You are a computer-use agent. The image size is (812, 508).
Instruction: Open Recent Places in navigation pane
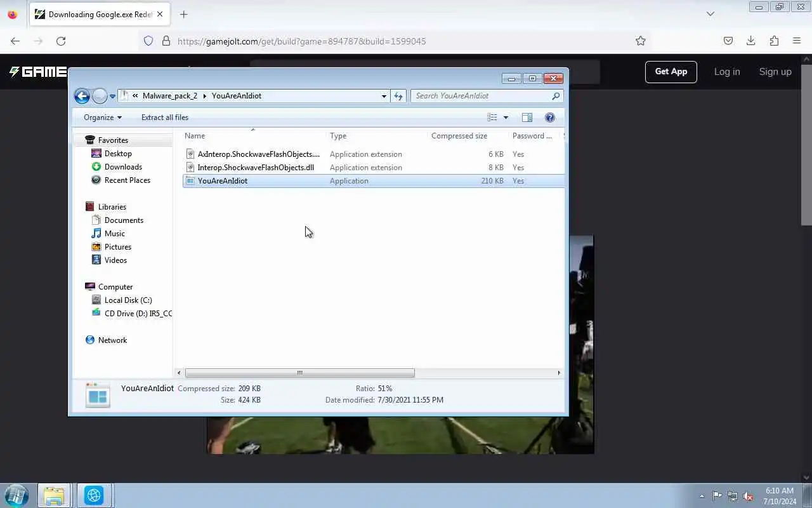pos(128,180)
